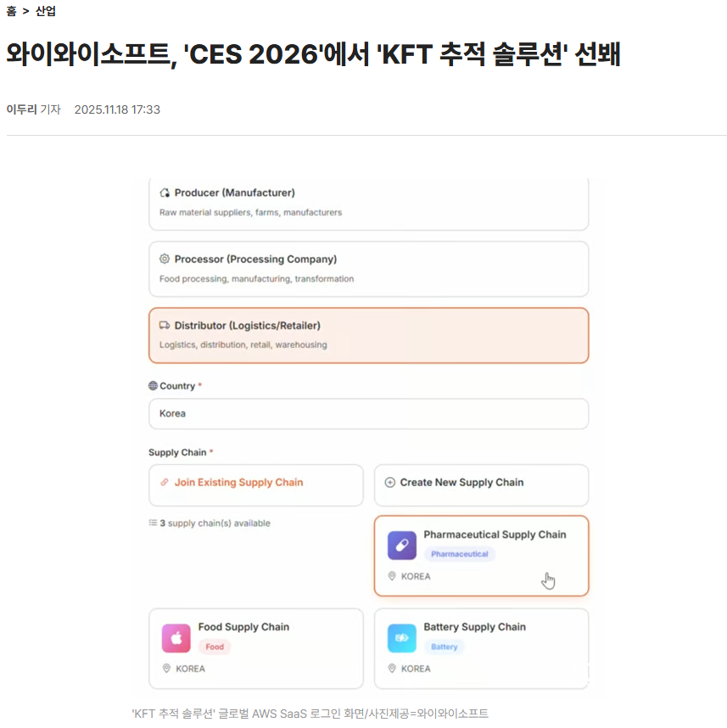Click the 홈 breadcrumb link
Image resolution: width=727 pixels, height=728 pixels.
pos(11,12)
